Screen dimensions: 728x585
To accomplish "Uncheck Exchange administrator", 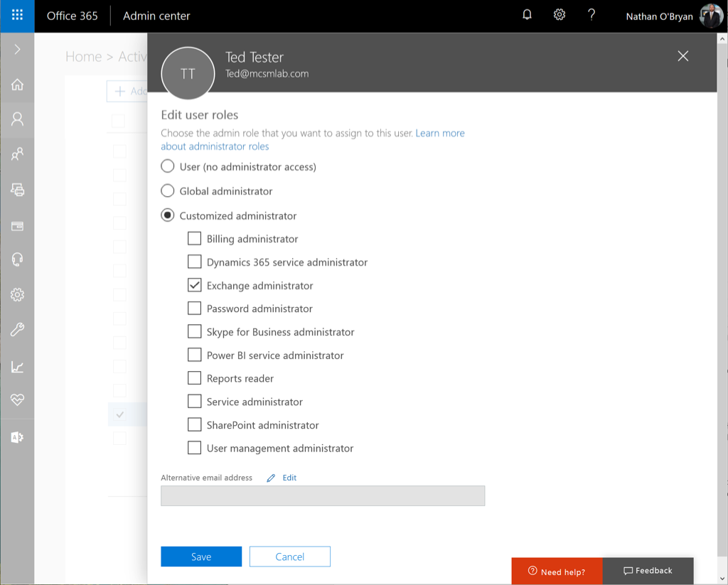I will coord(194,284).
